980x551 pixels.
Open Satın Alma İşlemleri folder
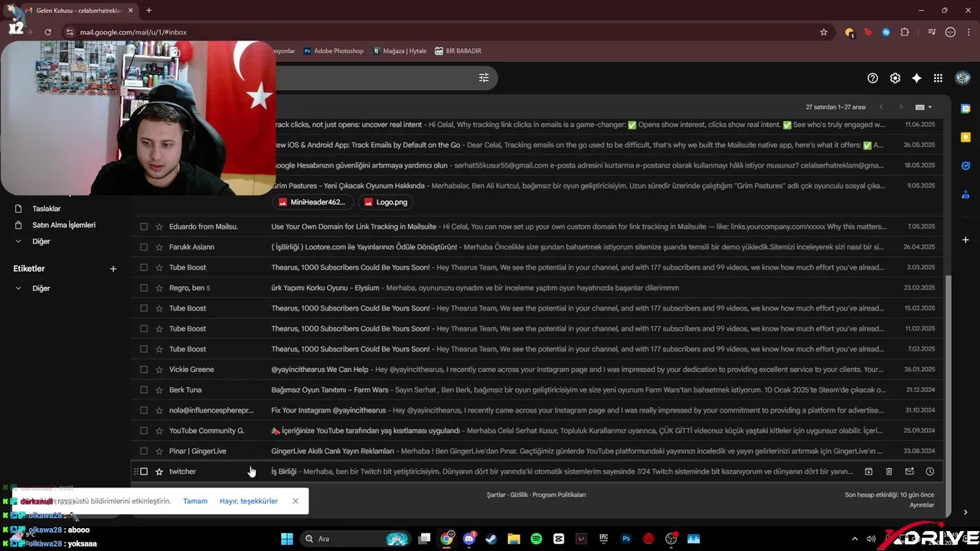[x=64, y=225]
